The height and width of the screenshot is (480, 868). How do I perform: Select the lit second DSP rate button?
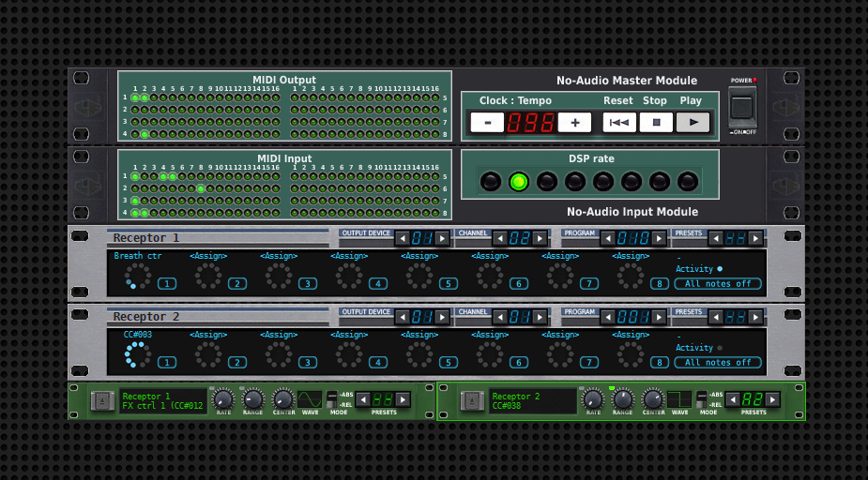(x=519, y=181)
